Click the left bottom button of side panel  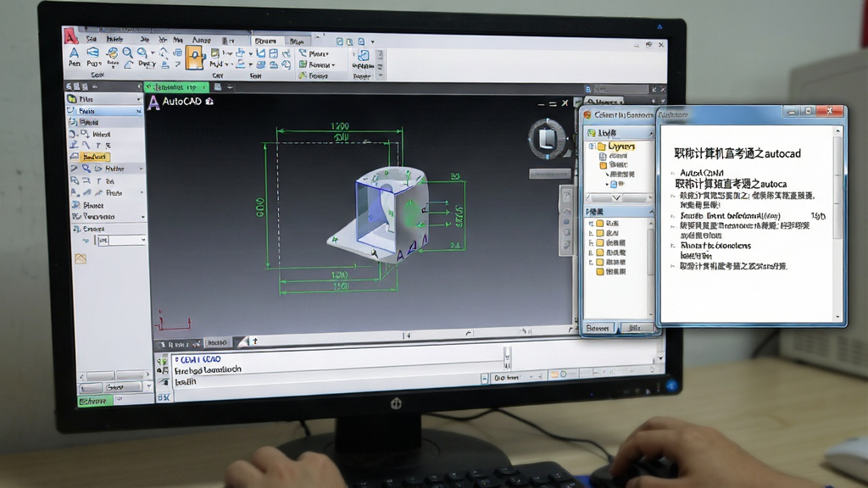point(598,328)
